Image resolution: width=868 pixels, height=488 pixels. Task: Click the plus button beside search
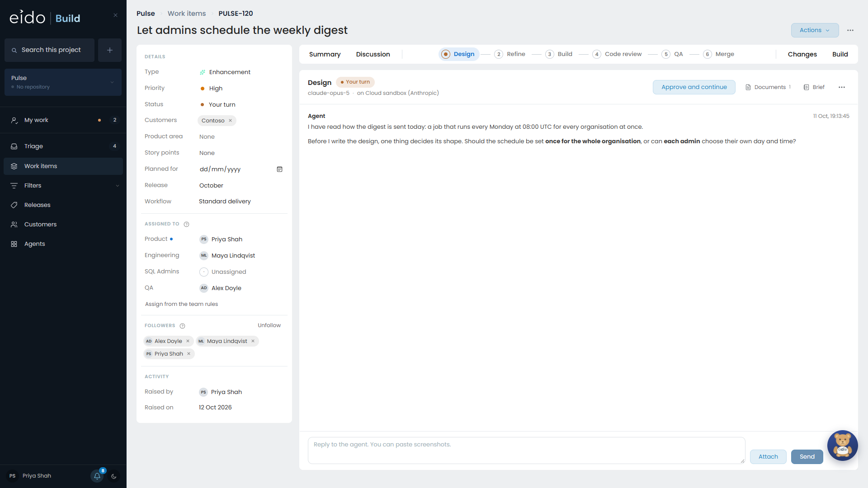[110, 50]
